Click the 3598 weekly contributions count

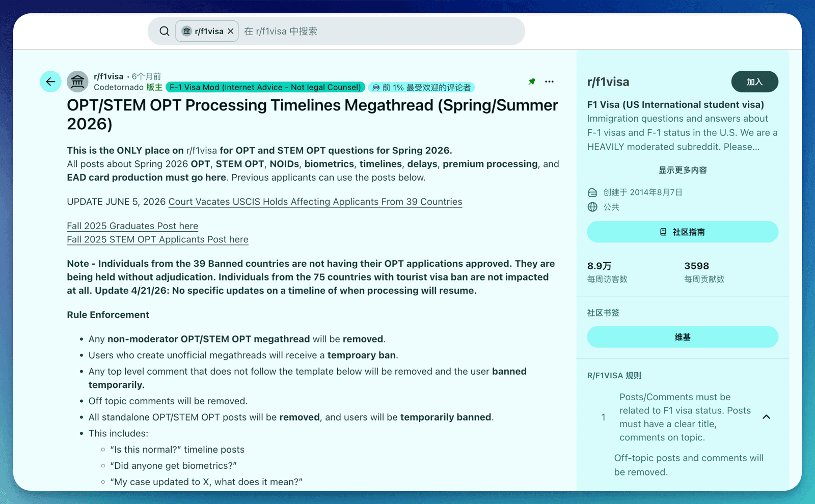tap(696, 266)
